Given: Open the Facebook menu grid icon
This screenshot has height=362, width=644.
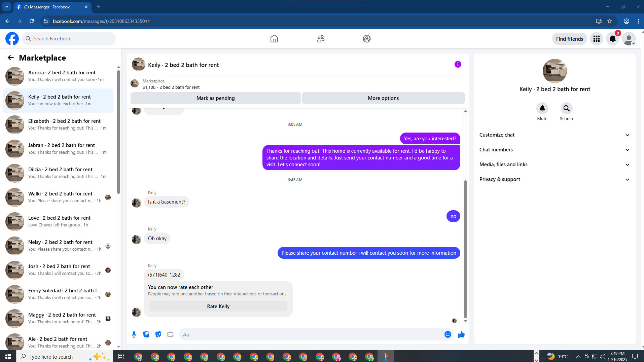Looking at the screenshot, I should click(x=597, y=39).
